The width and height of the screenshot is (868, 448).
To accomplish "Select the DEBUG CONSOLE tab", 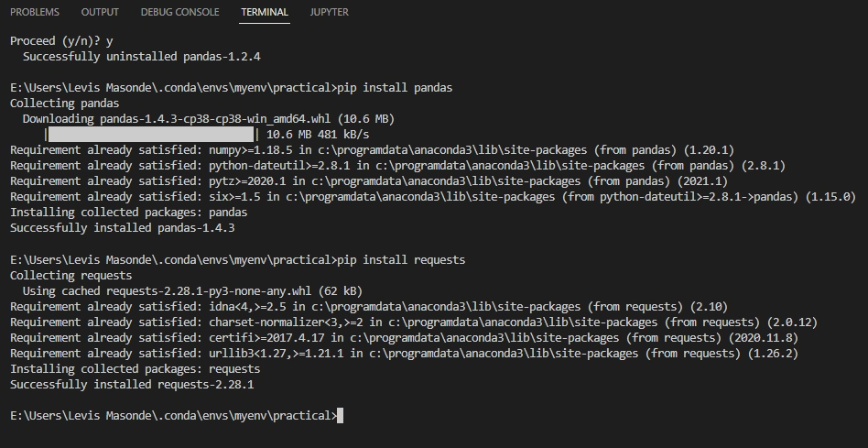I will pyautogui.click(x=179, y=12).
